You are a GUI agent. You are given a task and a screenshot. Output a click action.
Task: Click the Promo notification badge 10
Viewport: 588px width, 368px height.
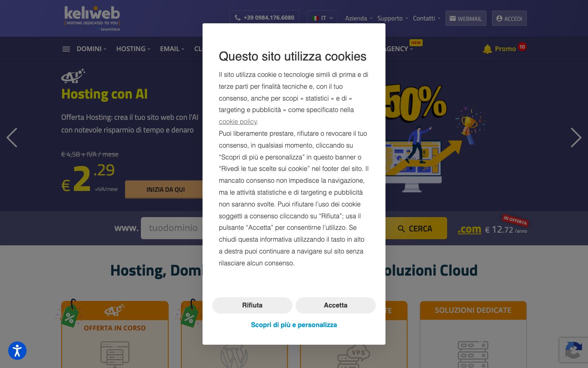pos(522,47)
